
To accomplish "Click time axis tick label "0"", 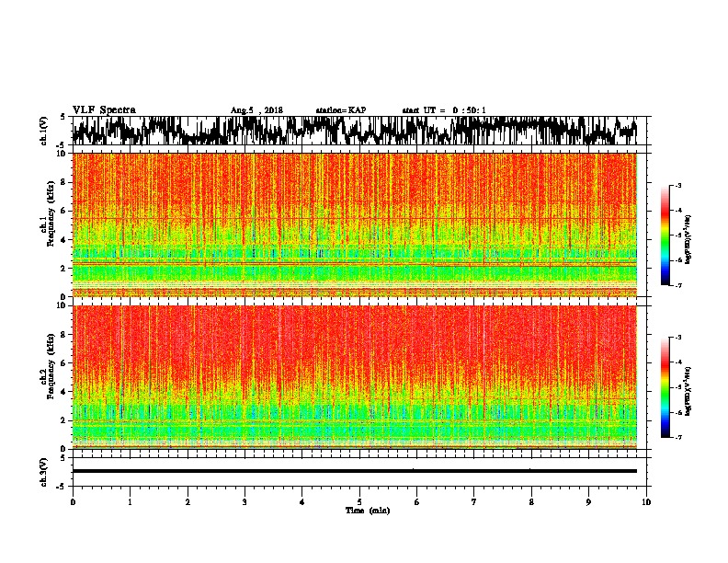I will 73,502.
